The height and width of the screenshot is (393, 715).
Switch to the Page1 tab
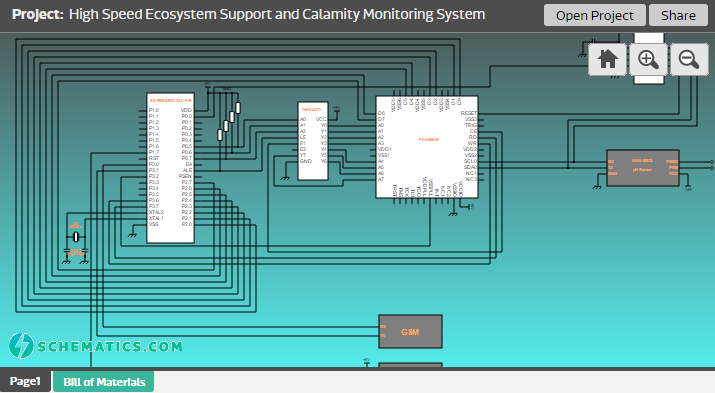(x=26, y=381)
